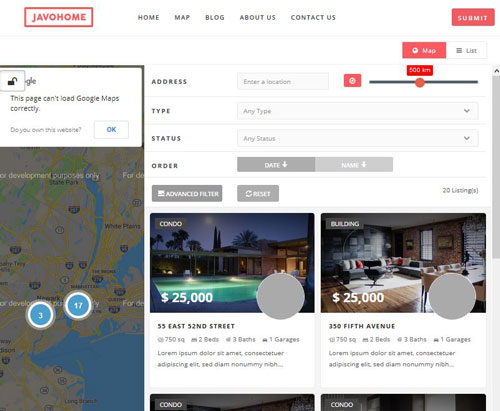Go to CONTACT US page
This screenshot has width=500, height=411.
tap(313, 18)
